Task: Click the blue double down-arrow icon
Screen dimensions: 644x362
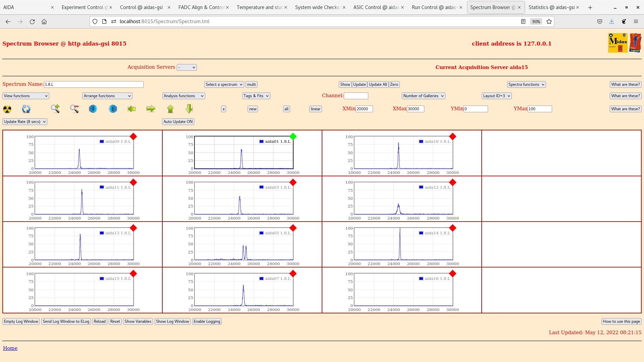Action: pos(93,109)
